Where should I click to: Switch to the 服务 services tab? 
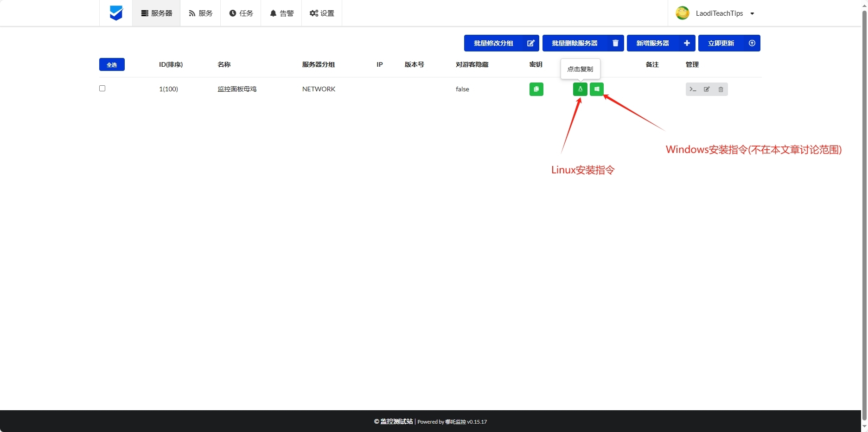coord(200,13)
